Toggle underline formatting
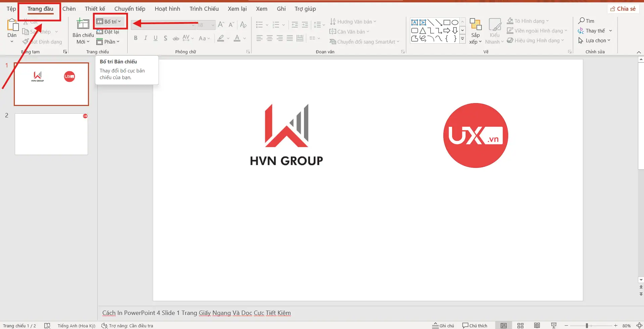Screen dimensions: 644x329 coord(155,38)
